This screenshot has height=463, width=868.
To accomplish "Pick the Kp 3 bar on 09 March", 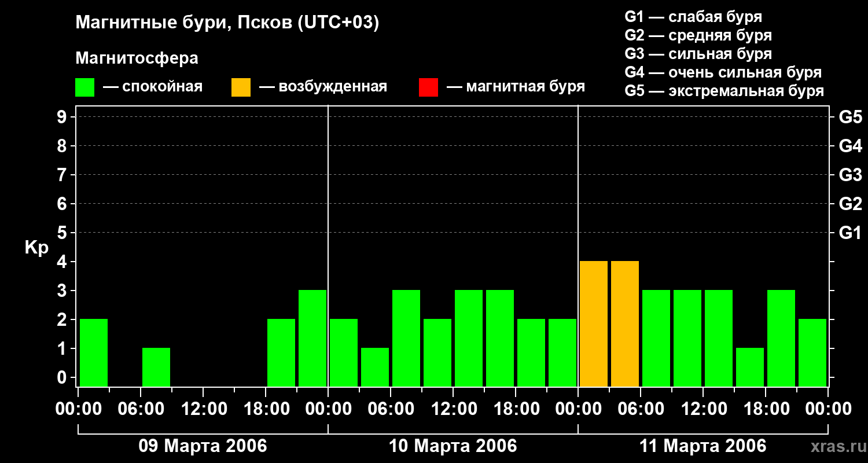I will point(312,338).
